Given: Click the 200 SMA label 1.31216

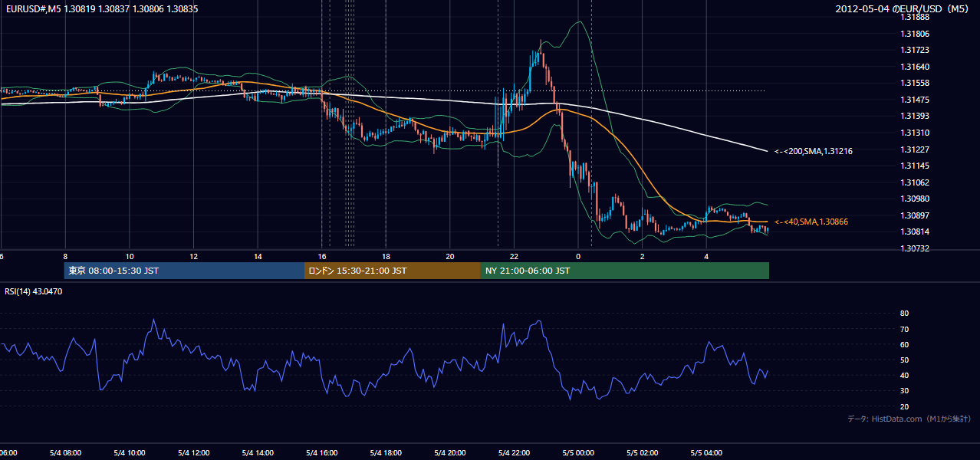Looking at the screenshot, I should coord(814,151).
